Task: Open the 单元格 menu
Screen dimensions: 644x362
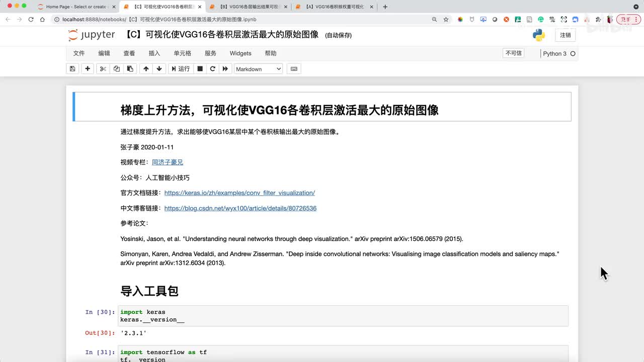Action: 183,53
